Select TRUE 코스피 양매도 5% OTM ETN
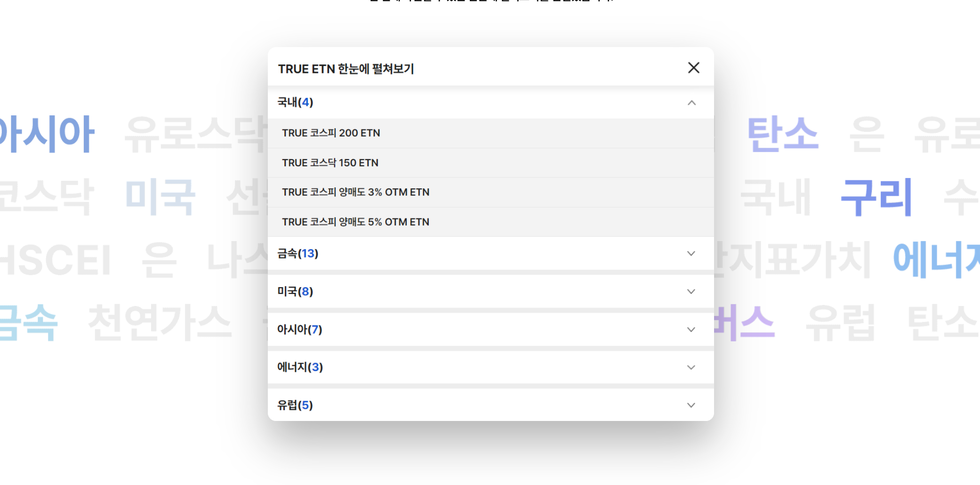Image resolution: width=980 pixels, height=485 pixels. pyautogui.click(x=355, y=222)
